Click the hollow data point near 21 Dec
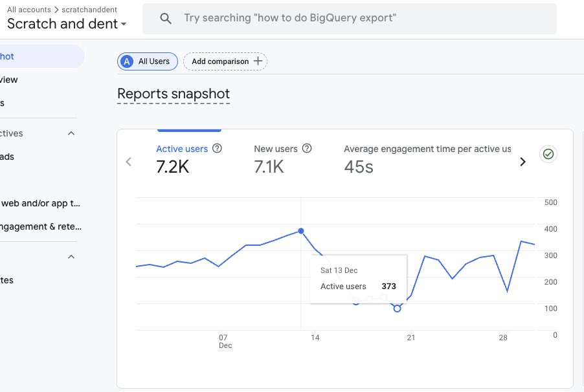This screenshot has width=584, height=392. [x=397, y=309]
